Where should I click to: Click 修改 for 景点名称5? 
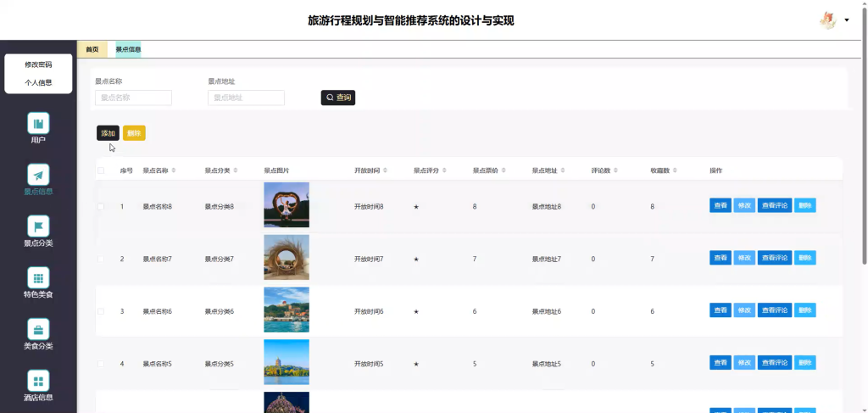pyautogui.click(x=744, y=363)
